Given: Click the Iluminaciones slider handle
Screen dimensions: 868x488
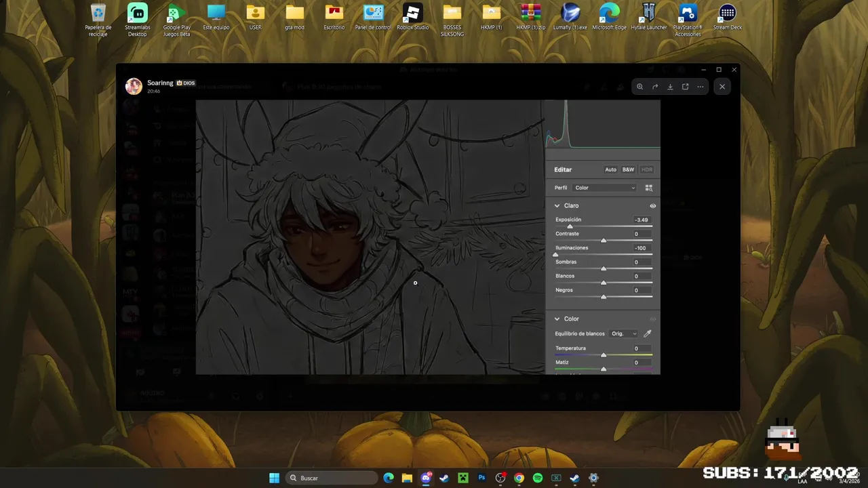Looking at the screenshot, I should click(555, 254).
